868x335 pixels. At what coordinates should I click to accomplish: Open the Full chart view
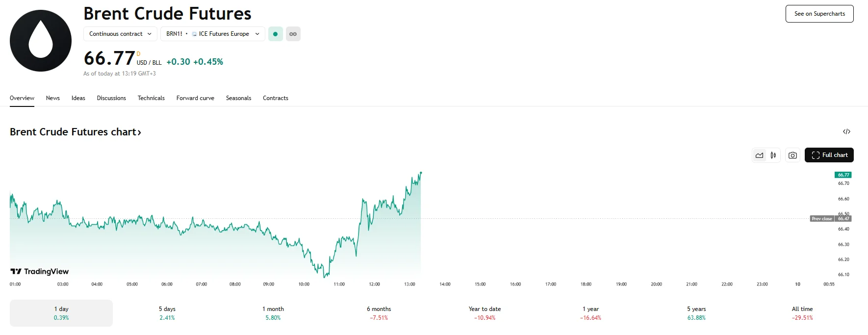click(829, 155)
